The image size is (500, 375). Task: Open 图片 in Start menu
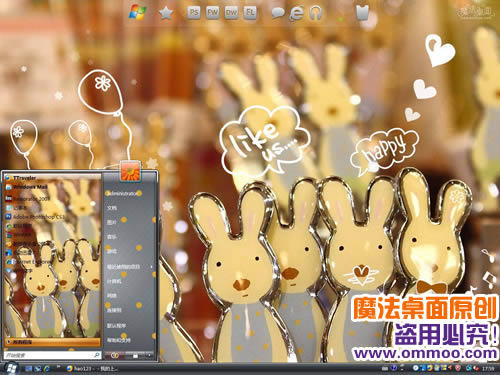point(112,222)
